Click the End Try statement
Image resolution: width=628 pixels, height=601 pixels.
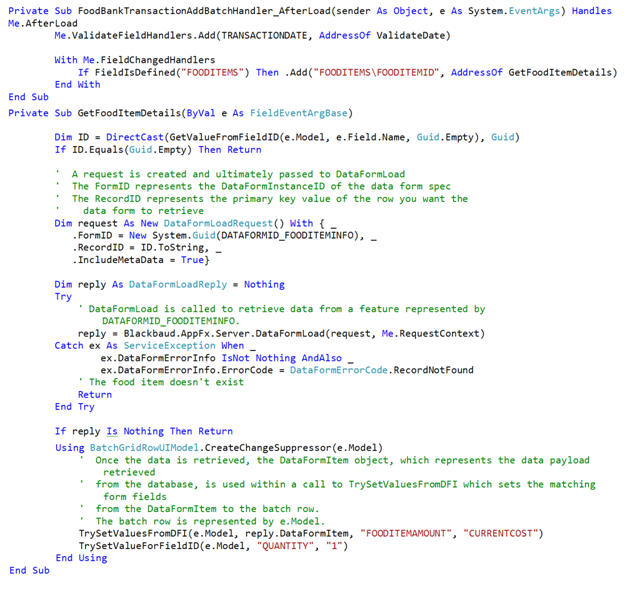tap(74, 407)
